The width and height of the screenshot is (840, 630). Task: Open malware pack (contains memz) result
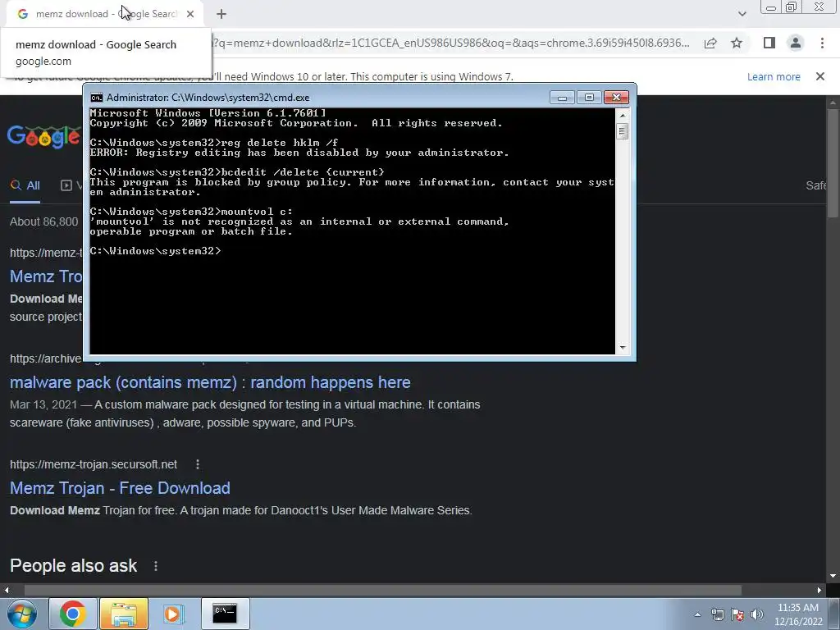coord(210,382)
